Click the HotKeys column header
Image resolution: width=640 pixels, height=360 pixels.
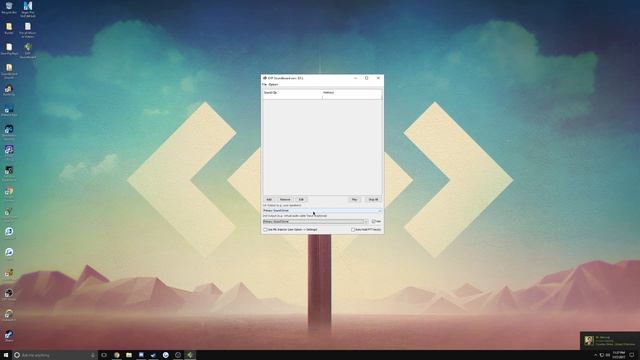pos(352,93)
